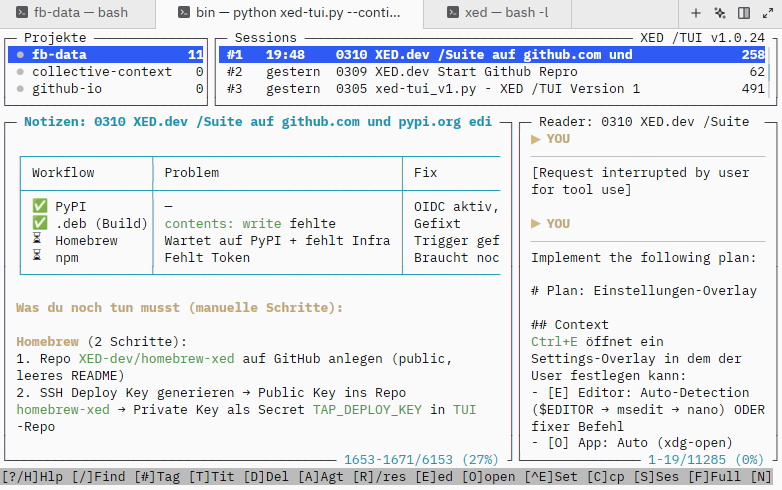Click the Fix column header

tap(425, 172)
